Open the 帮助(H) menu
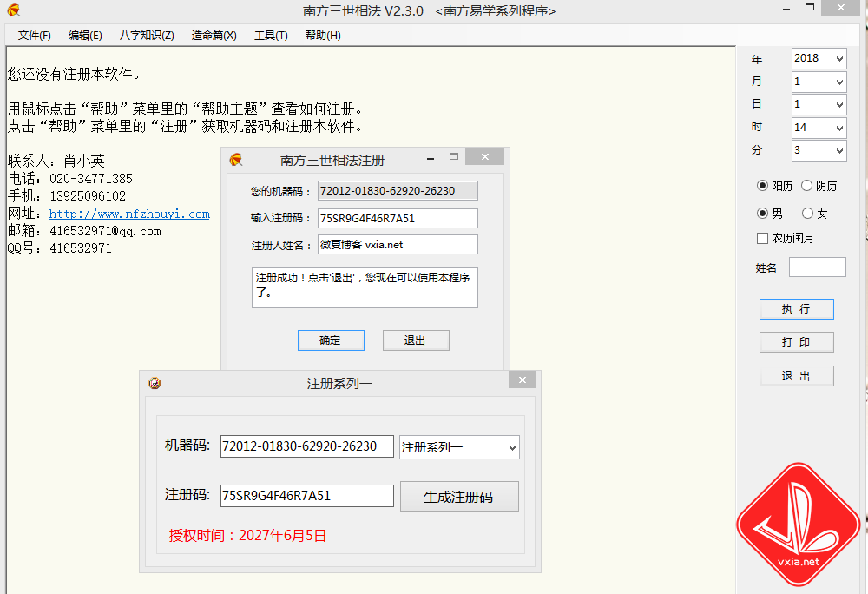The width and height of the screenshot is (868, 594). [x=323, y=36]
